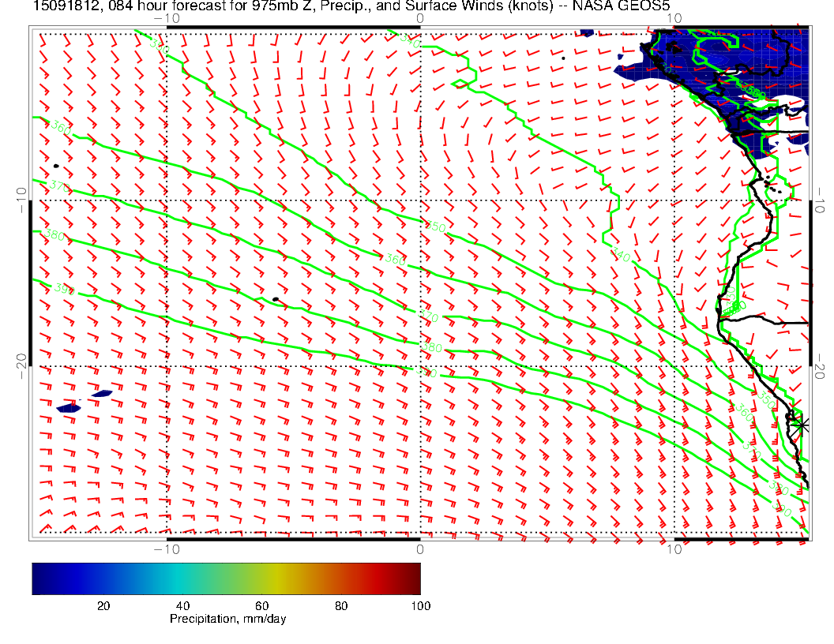
Task: Click the upper small blue precipitation patch at lower left
Action: (102, 393)
